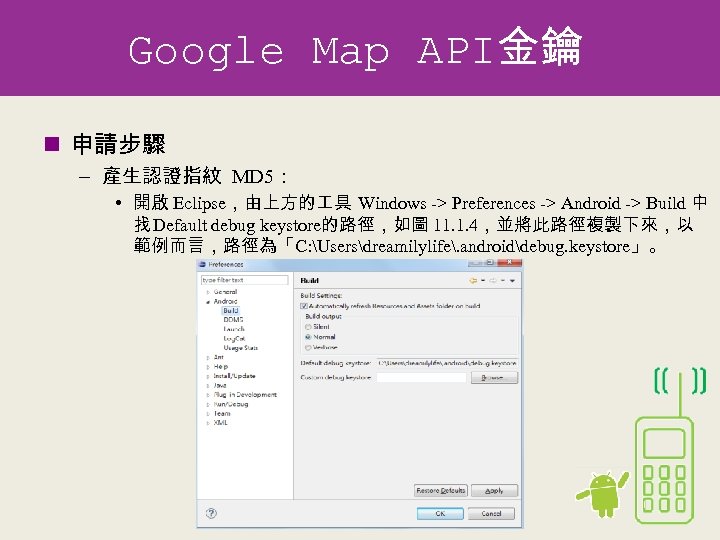Click the Default debug keystore path field

coord(447,363)
